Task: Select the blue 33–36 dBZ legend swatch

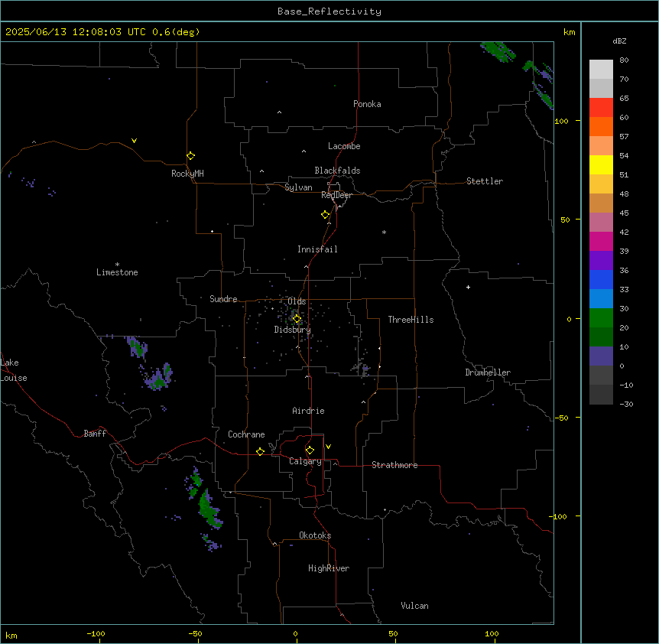Action: coord(601,279)
